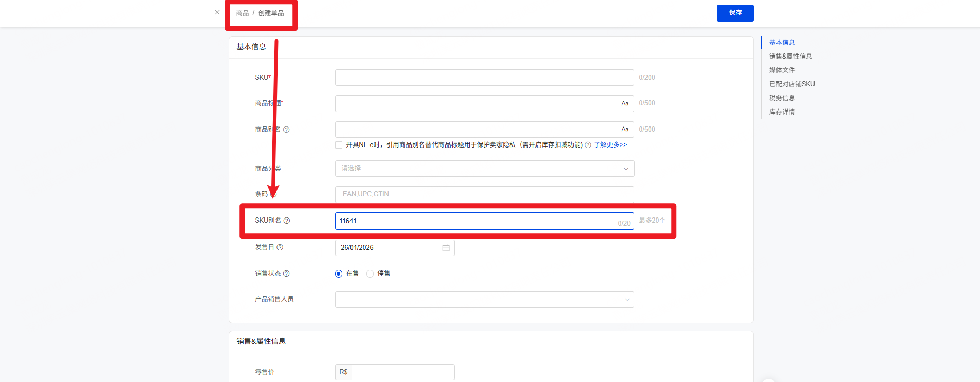Viewport: 980px width, 382px height.
Task: Open the 了解更多>> link
Action: (610, 145)
